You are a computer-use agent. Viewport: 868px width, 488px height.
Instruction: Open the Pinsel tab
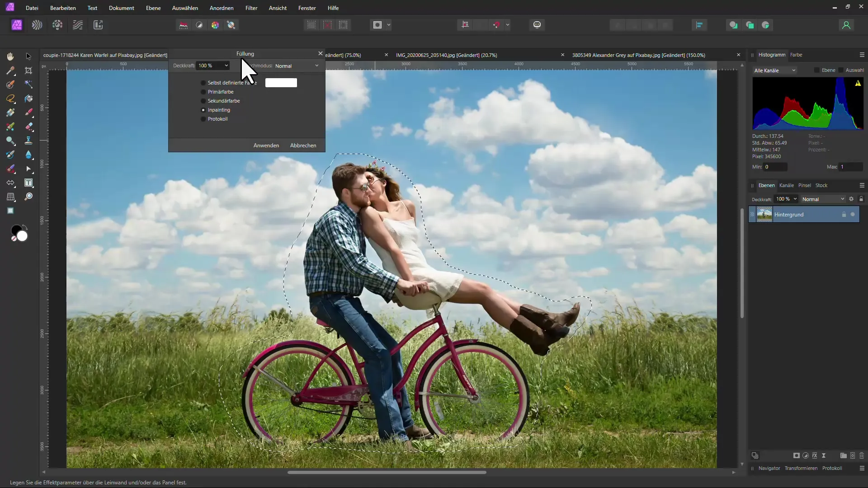tap(804, 185)
